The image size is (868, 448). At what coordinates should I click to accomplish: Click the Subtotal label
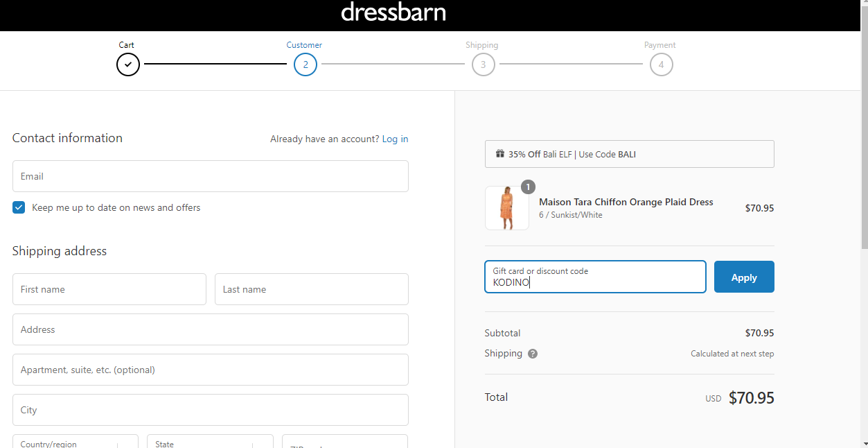pos(502,333)
